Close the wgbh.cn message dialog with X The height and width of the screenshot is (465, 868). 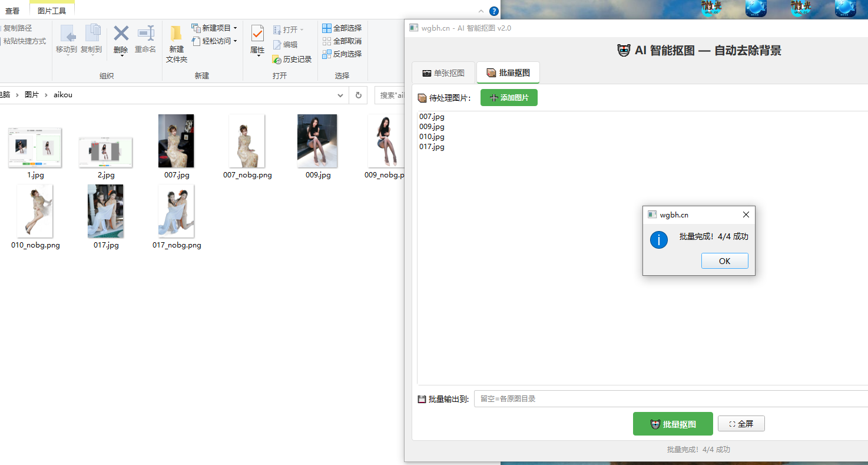(746, 215)
